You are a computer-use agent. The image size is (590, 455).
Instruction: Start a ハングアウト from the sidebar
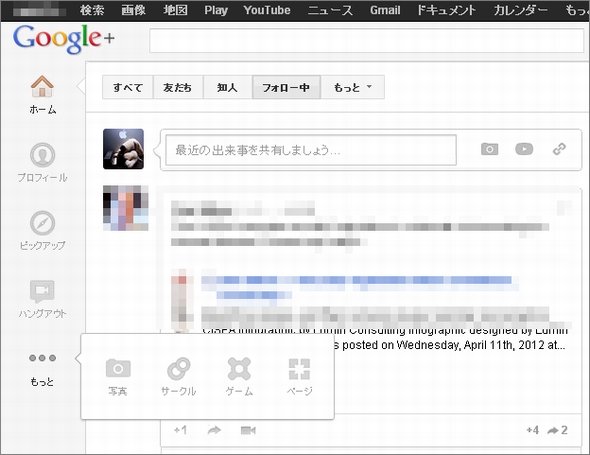point(42,291)
